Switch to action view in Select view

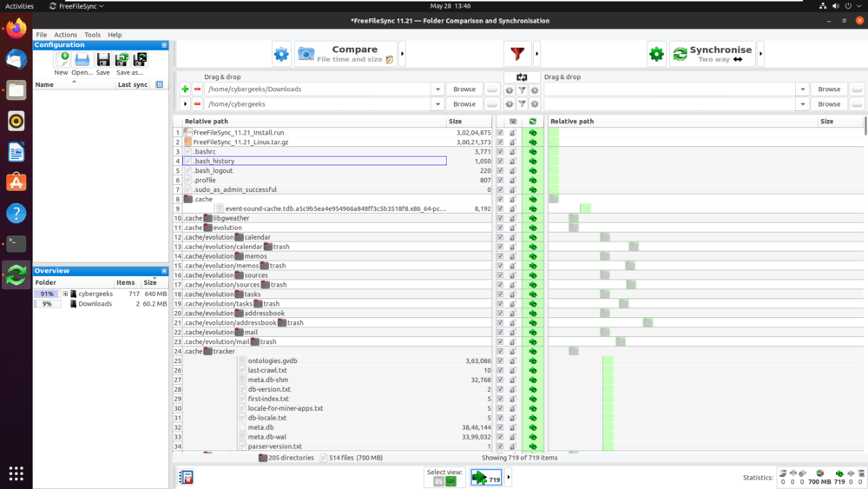[x=450, y=481]
